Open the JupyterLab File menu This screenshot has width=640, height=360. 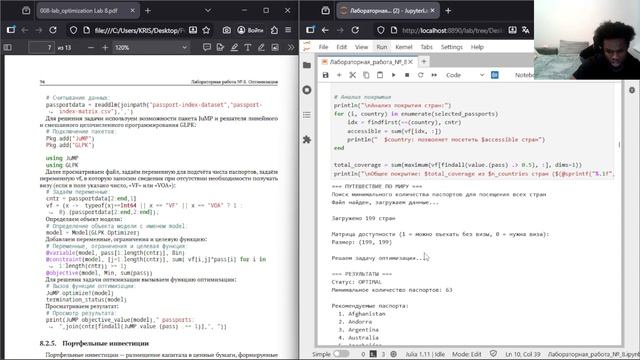[x=323, y=47]
